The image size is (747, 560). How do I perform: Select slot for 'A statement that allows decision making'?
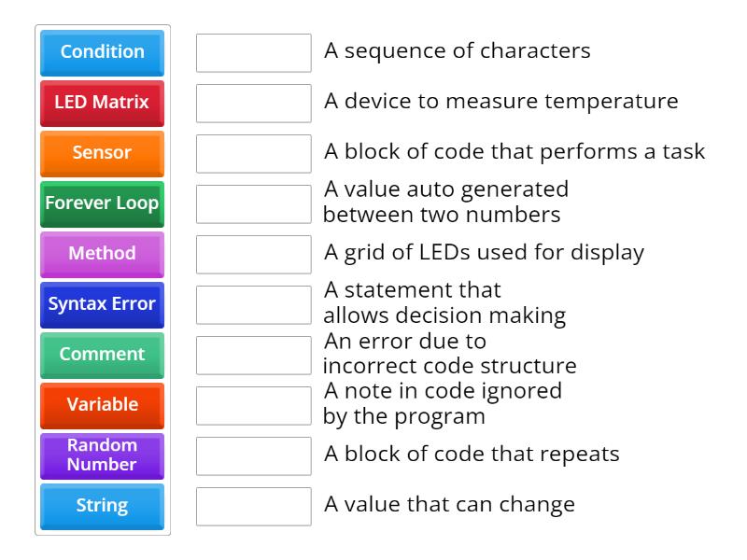click(253, 304)
